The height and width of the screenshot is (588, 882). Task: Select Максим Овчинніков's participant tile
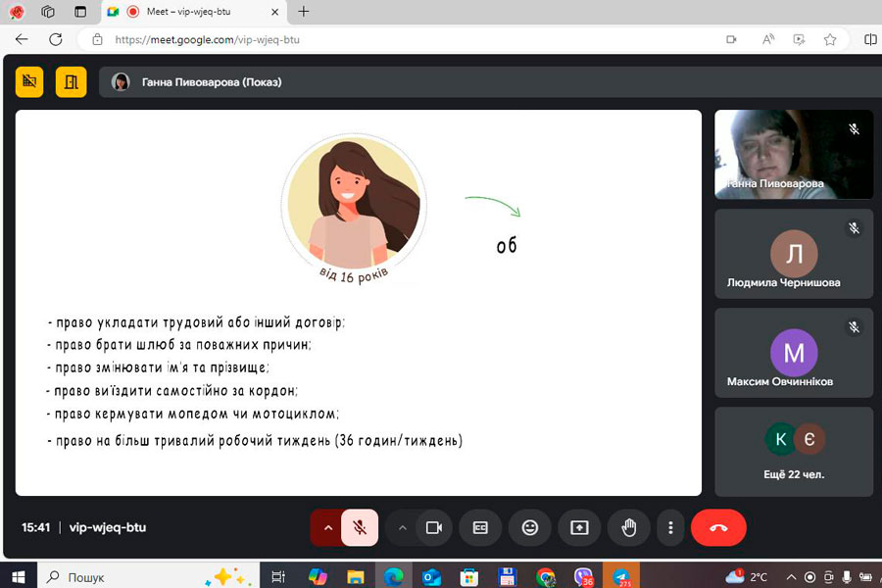point(794,353)
